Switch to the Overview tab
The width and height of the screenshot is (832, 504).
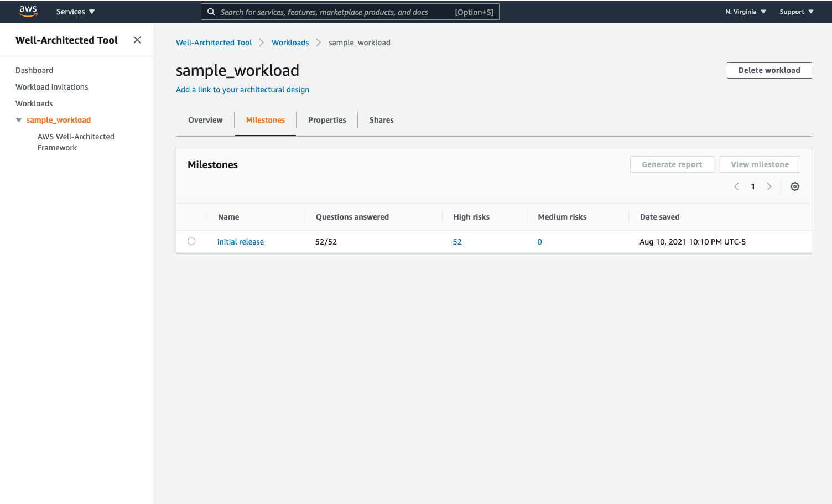click(x=205, y=120)
